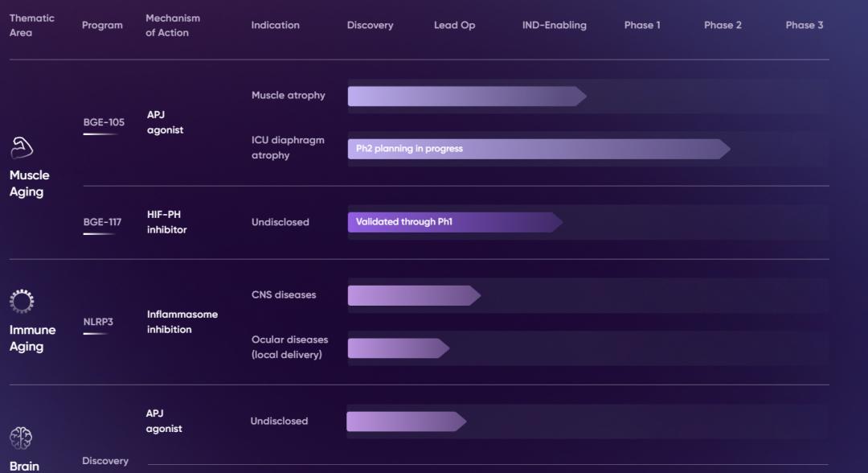Click the Immune Aging virus icon

coord(21,302)
